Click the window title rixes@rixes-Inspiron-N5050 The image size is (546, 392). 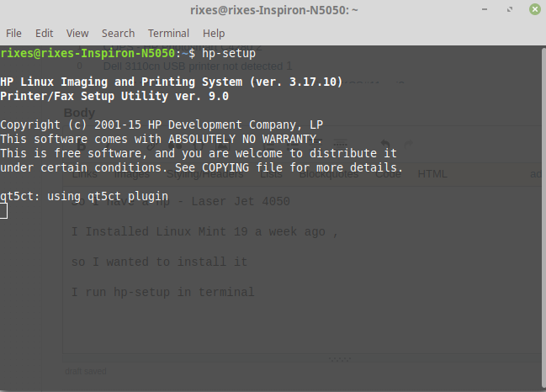point(274,10)
